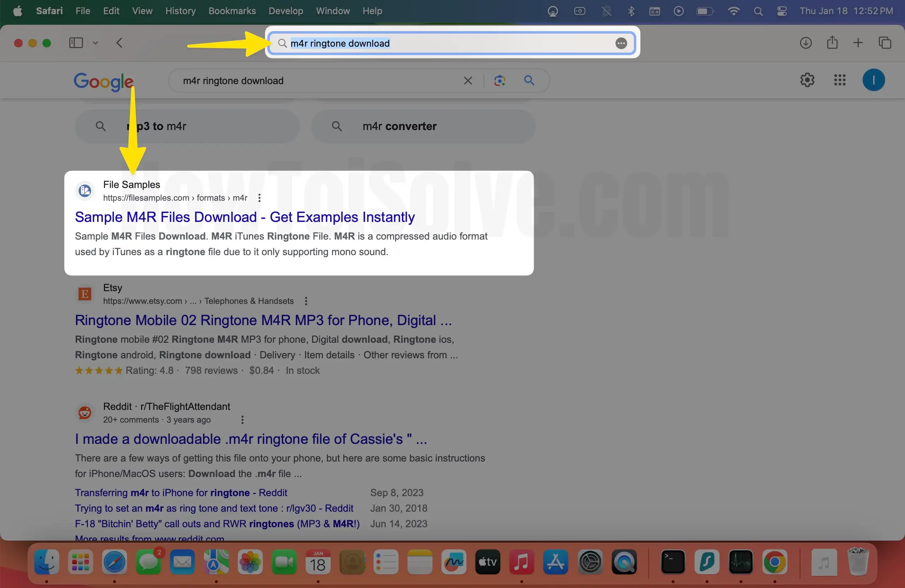
Task: Show the tab overview
Action: [x=885, y=43]
